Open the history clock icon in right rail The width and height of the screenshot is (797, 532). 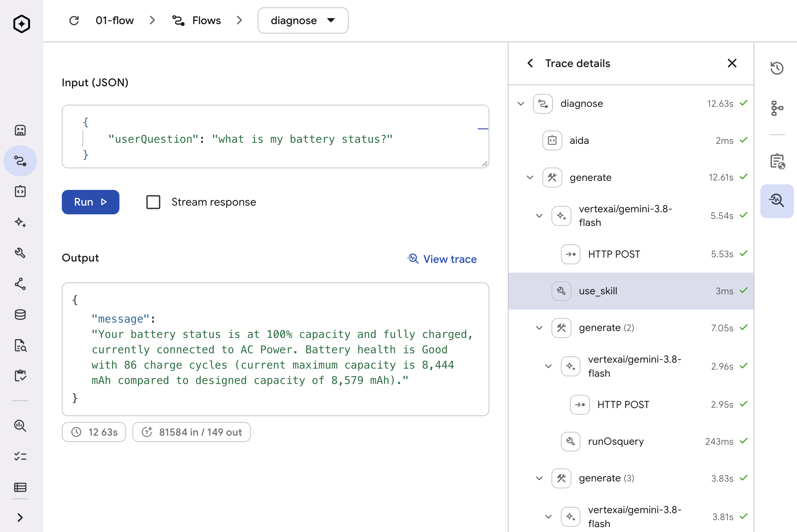777,68
